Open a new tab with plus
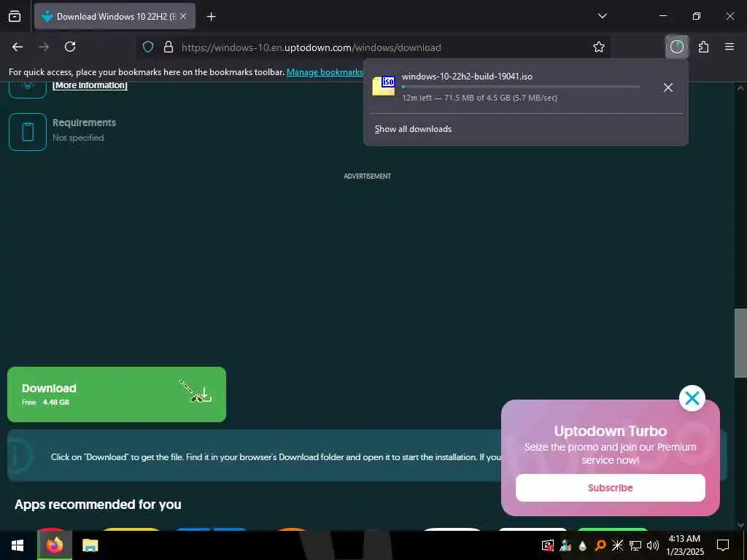This screenshot has height=560, width=747. 211,17
